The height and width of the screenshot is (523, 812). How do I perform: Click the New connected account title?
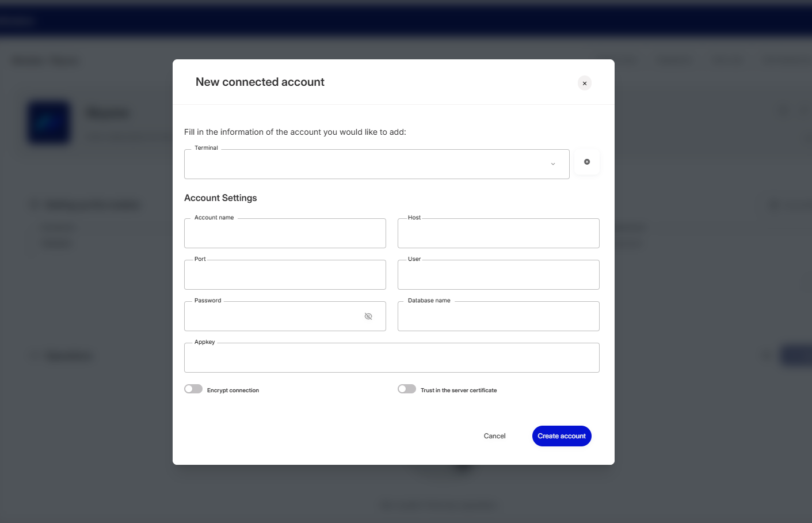coord(260,82)
